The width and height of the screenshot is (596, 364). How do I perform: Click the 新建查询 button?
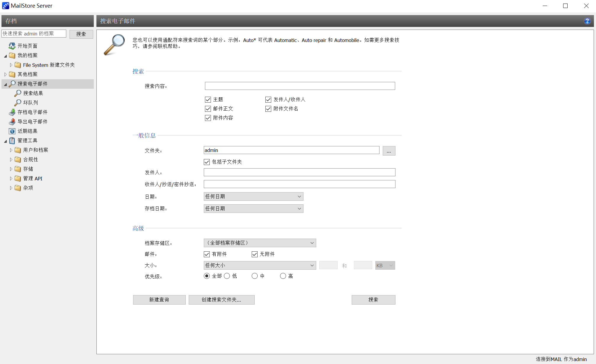[x=159, y=300]
